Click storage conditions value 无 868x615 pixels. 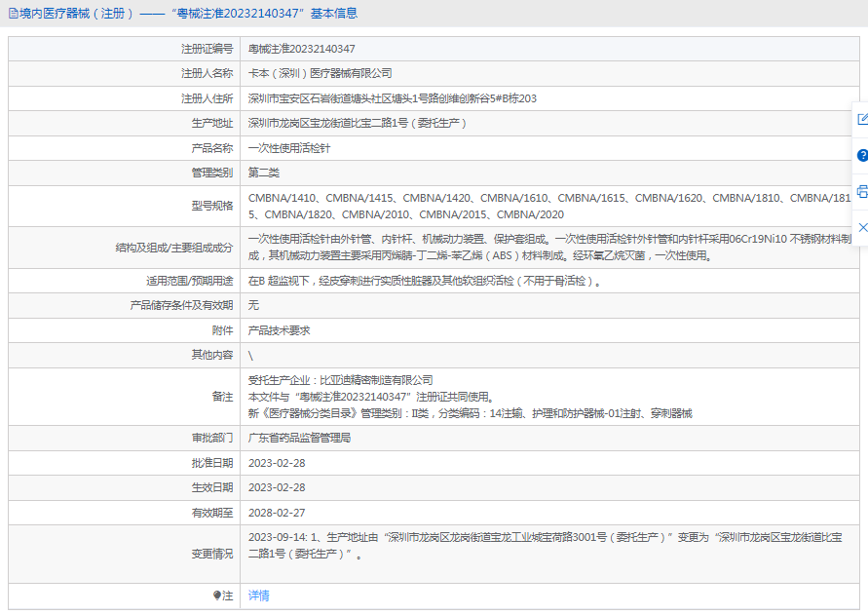(x=253, y=305)
